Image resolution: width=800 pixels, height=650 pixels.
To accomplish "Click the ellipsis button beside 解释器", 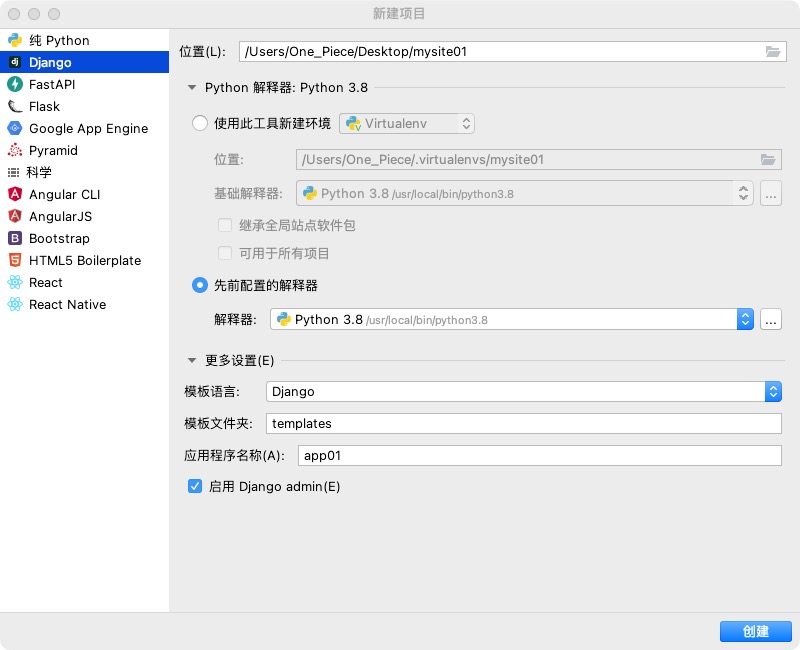I will click(x=771, y=320).
